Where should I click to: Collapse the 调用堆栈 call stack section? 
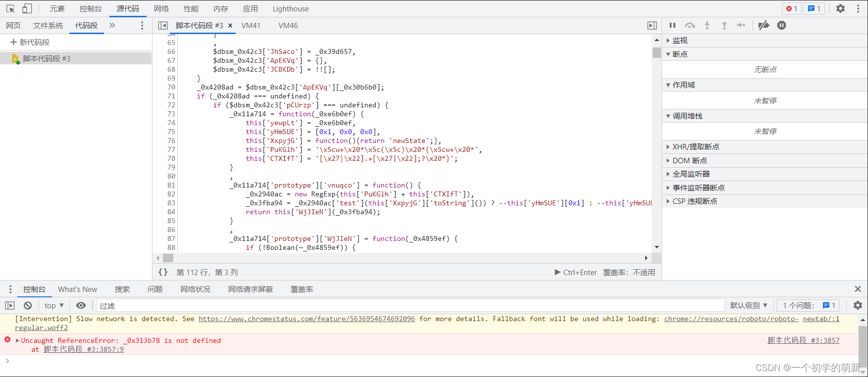click(765, 116)
